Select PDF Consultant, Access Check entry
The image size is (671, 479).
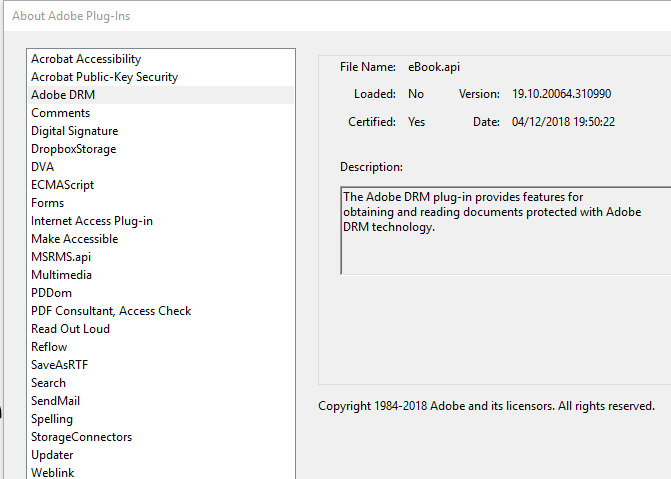[x=111, y=311]
